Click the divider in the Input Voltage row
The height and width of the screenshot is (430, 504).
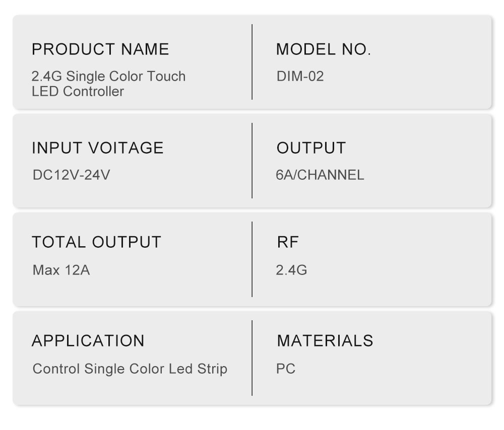[x=252, y=161]
